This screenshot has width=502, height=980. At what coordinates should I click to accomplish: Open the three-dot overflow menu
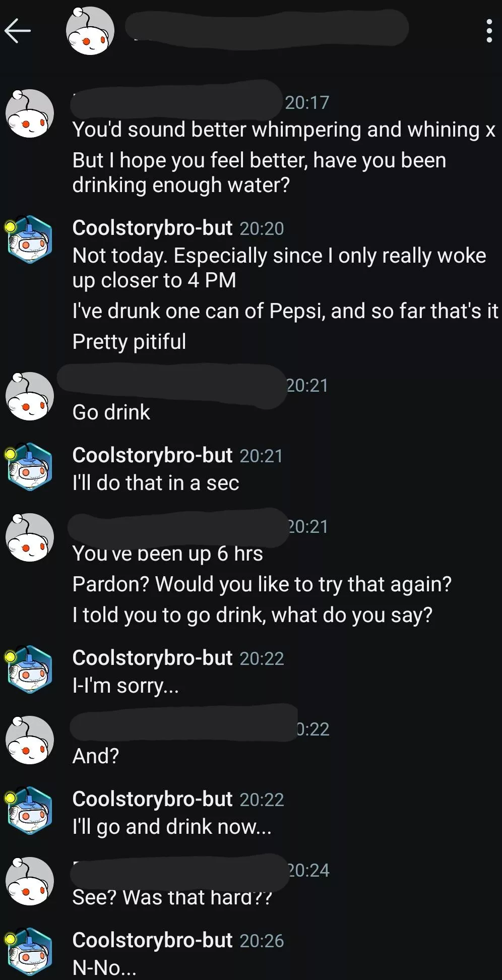click(488, 31)
